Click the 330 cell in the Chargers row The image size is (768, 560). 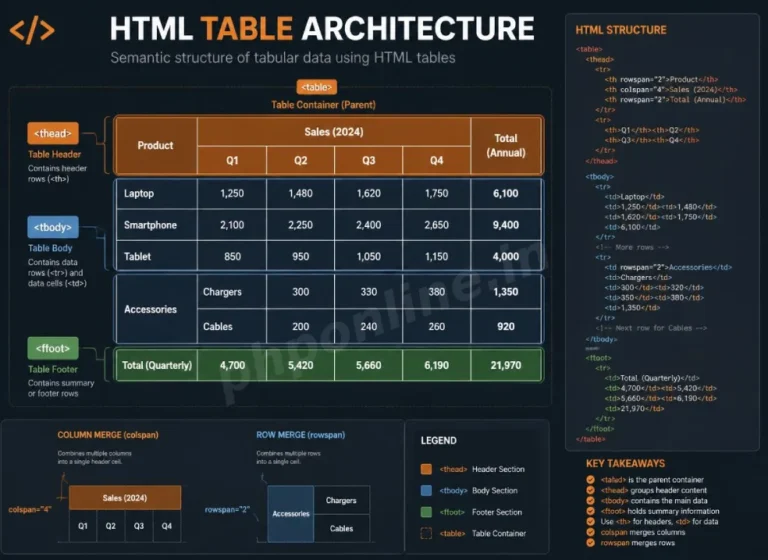point(368,292)
